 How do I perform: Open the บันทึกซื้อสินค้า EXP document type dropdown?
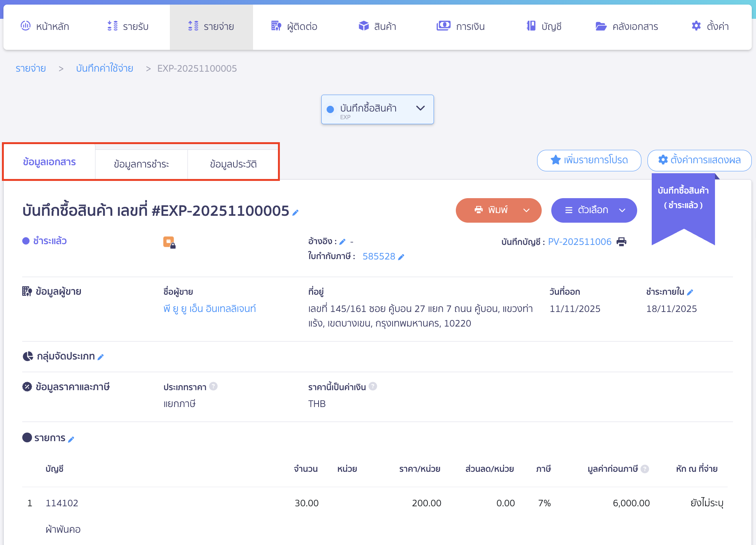pyautogui.click(x=377, y=109)
